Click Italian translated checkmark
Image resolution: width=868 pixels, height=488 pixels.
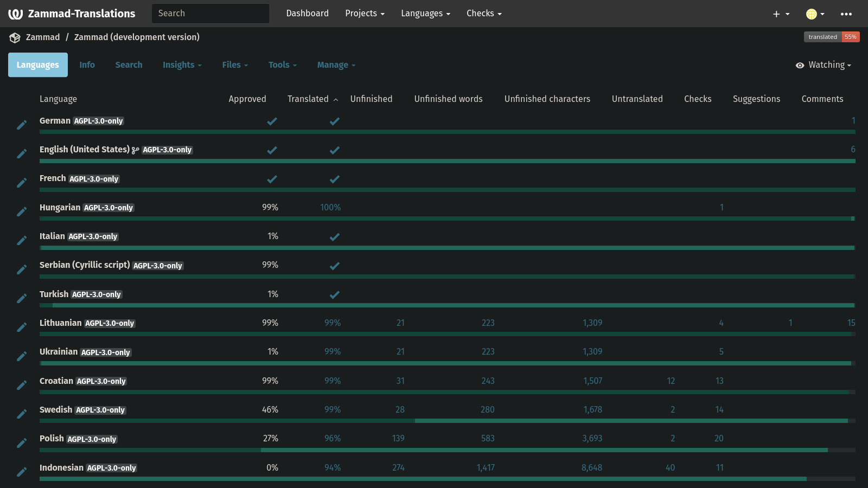tap(335, 236)
